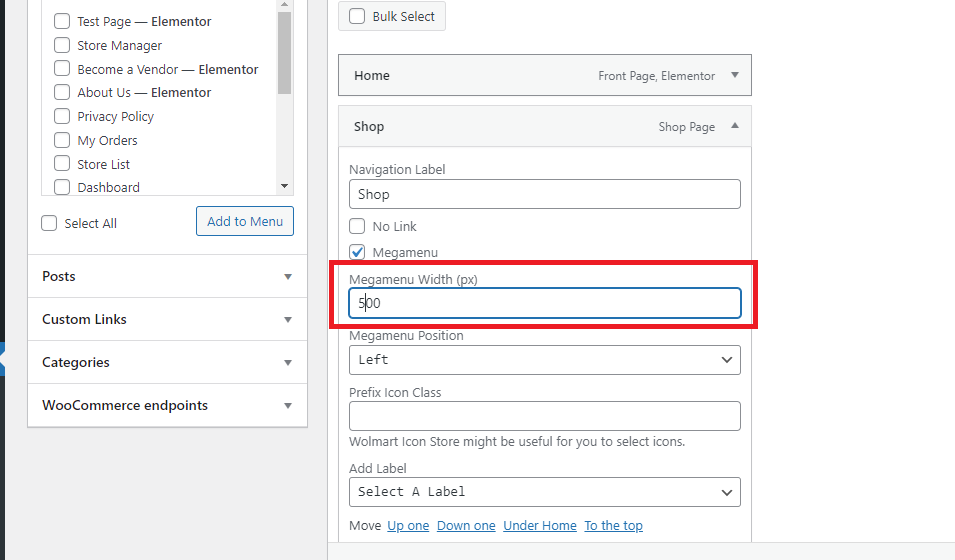
Task: Open the Select A Label dropdown
Action: pos(544,491)
